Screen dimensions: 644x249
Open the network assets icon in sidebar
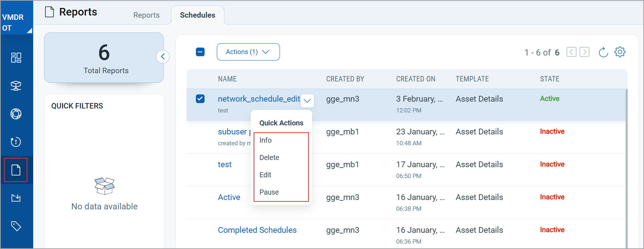16,86
